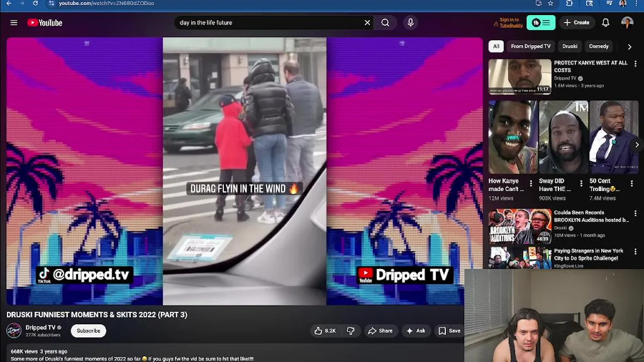This screenshot has height=362, width=644.
Task: Open options for Coulda Been Records video
Action: click(635, 214)
